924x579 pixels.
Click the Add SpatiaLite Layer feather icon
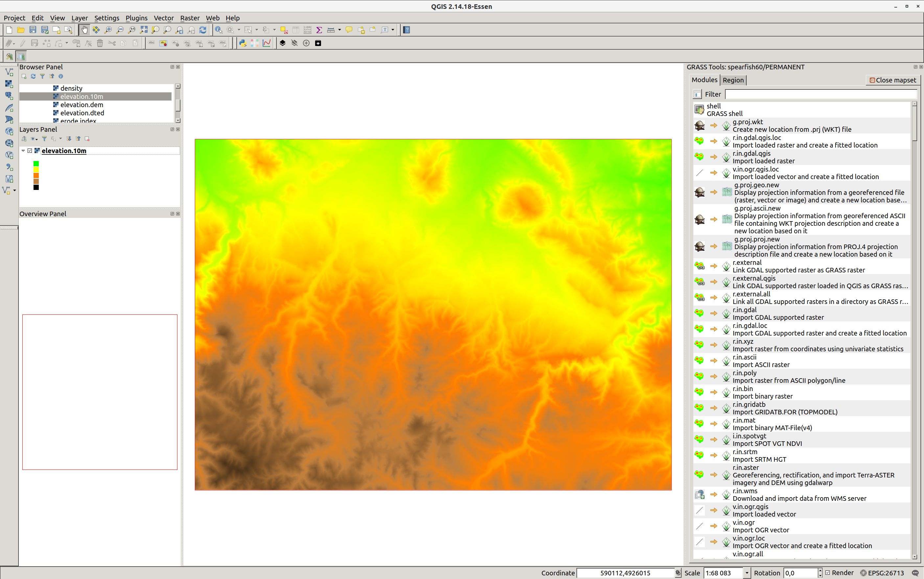tap(9, 107)
